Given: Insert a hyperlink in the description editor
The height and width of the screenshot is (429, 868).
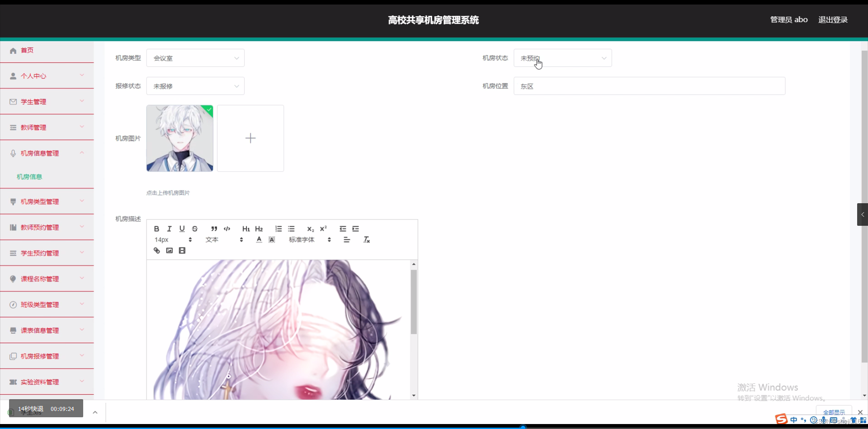Looking at the screenshot, I should (157, 250).
